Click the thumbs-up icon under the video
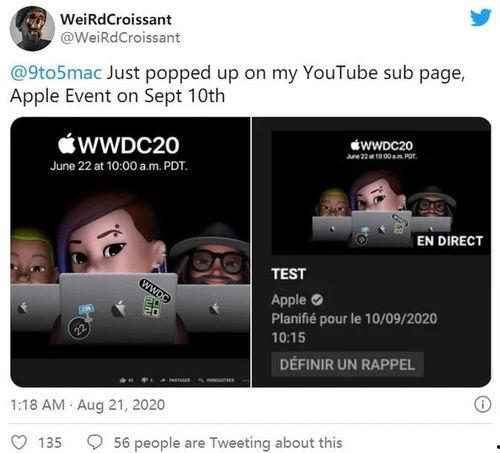Screen dimensions: 500x453 122,380
